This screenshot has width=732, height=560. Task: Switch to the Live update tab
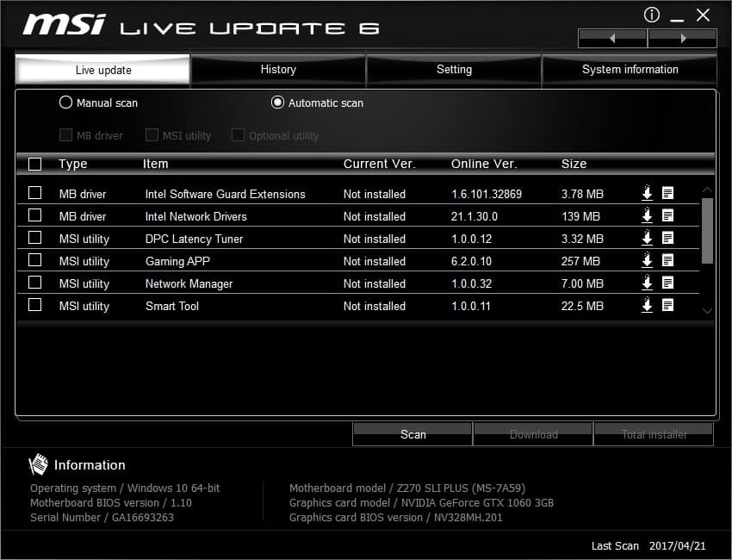pyautogui.click(x=102, y=70)
